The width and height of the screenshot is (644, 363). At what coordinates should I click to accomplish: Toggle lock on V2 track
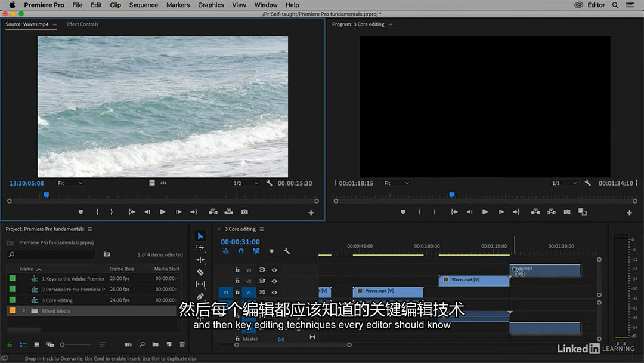(x=237, y=281)
